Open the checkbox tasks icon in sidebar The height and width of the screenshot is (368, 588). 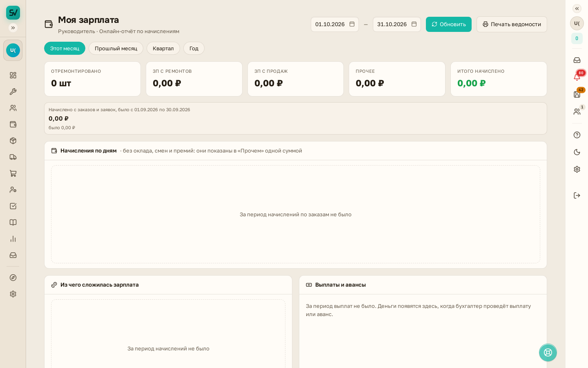[13, 206]
